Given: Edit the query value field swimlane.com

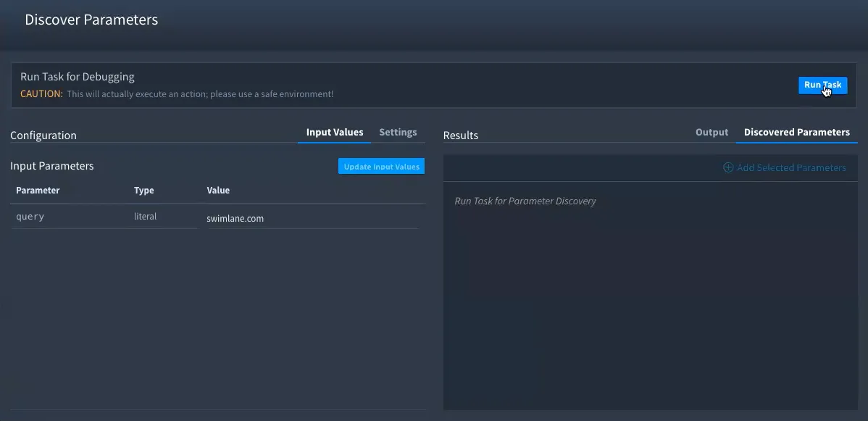Looking at the screenshot, I should click(312, 218).
